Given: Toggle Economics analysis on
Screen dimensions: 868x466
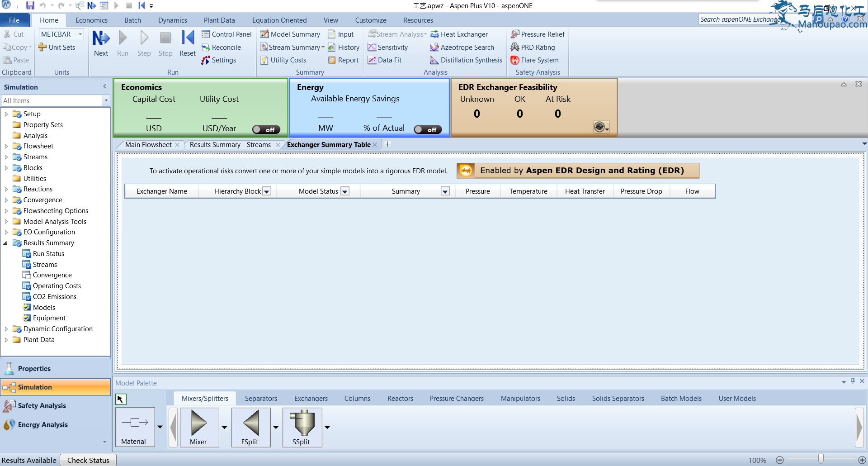Looking at the screenshot, I should point(266,130).
